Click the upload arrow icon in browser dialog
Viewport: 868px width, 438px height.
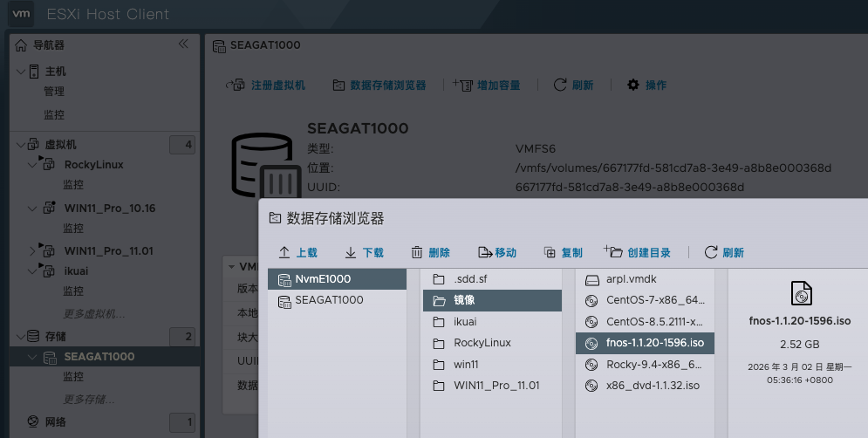(284, 252)
